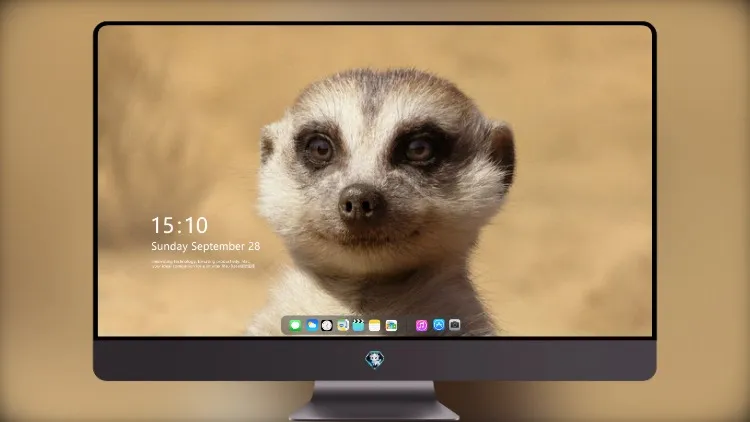Open the Camera app in dock
Image resolution: width=750 pixels, height=422 pixels.
(x=455, y=325)
